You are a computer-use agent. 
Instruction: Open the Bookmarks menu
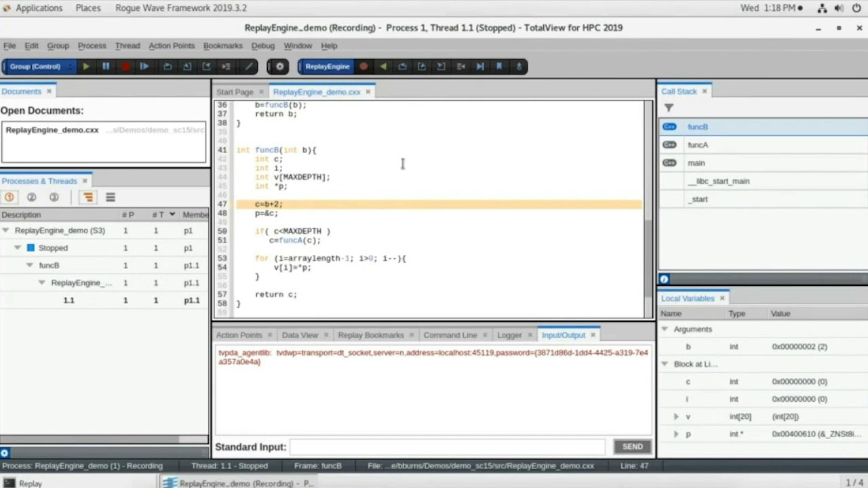tap(223, 45)
